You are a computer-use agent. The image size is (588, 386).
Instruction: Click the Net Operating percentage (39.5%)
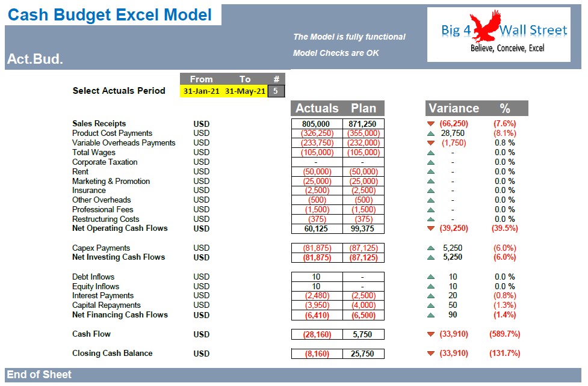(505, 228)
